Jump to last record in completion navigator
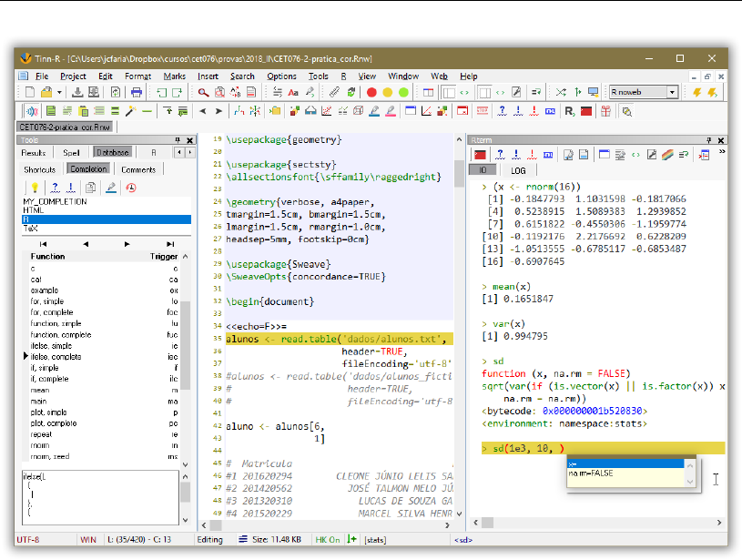Screen dimensions: 742x560 (x=169, y=243)
